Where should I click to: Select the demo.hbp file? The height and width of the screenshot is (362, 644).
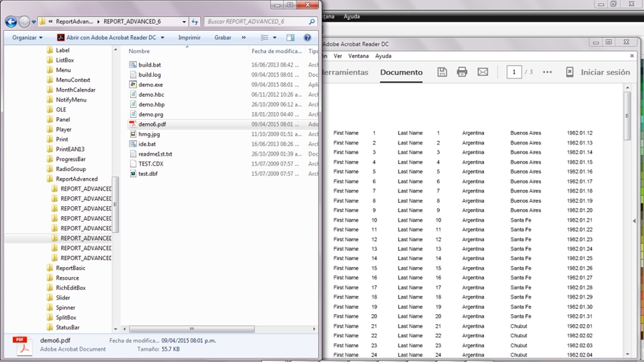(x=151, y=104)
